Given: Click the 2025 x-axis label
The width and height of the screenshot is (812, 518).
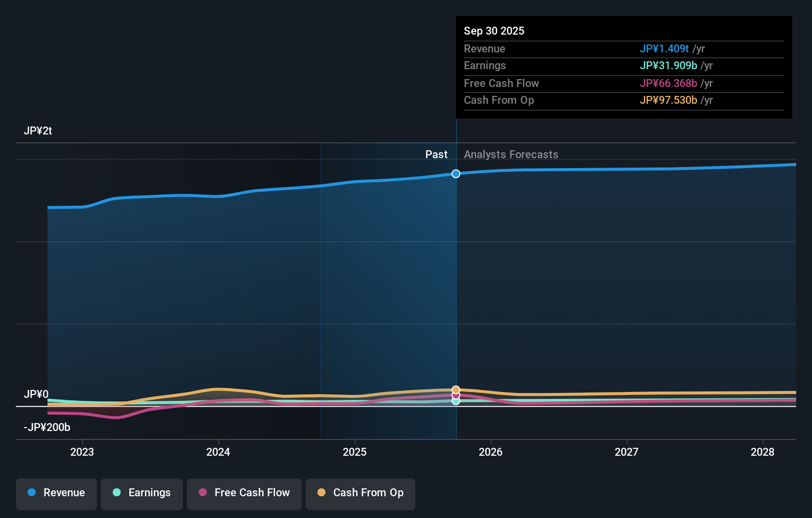Looking at the screenshot, I should click(x=355, y=452).
